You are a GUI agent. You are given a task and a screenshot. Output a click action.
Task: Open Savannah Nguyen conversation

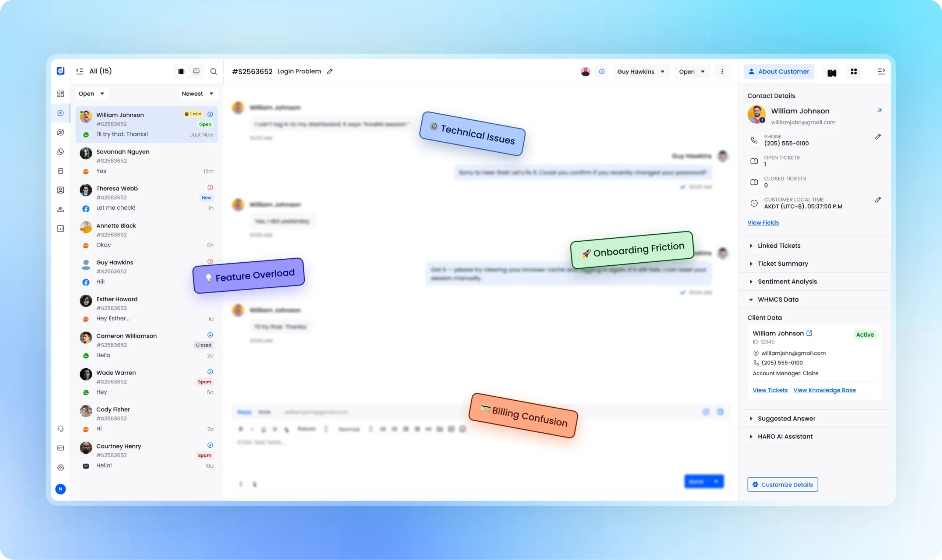click(146, 161)
